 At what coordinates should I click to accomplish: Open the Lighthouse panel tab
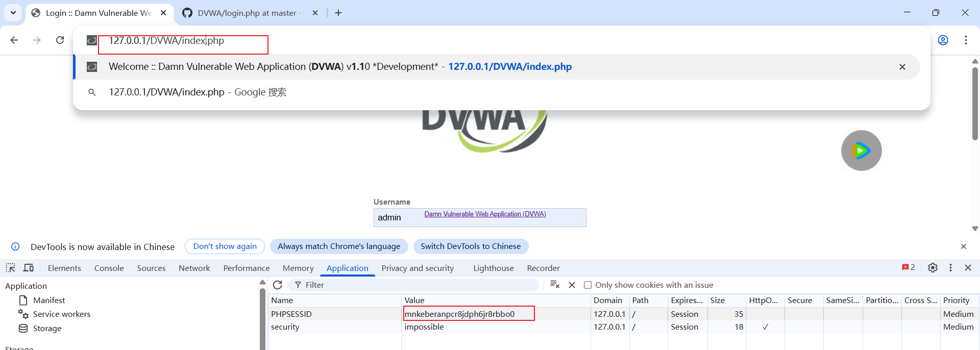point(493,268)
